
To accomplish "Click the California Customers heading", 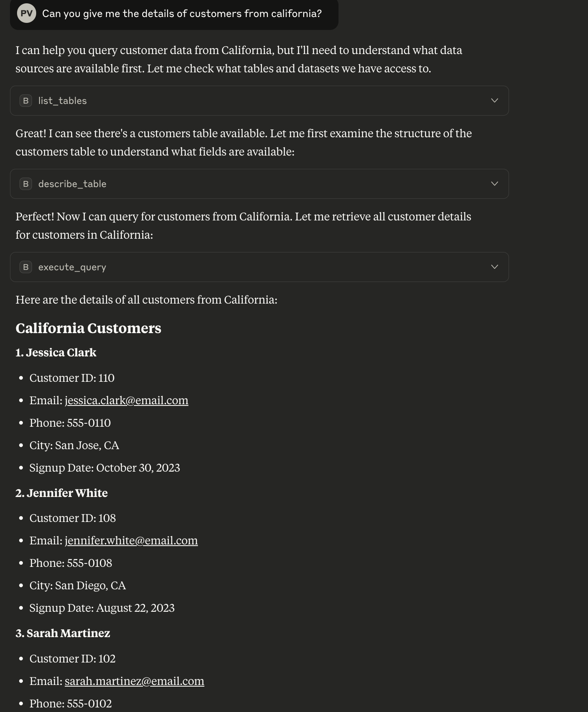I will tap(88, 328).
